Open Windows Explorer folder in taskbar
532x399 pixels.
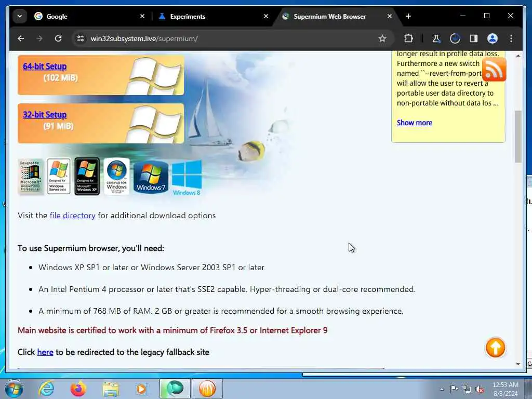(111, 390)
